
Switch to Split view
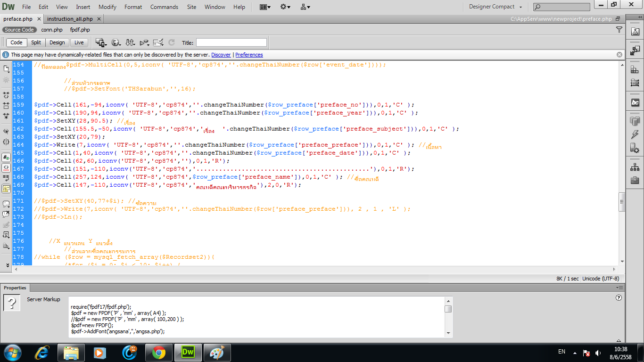36,42
